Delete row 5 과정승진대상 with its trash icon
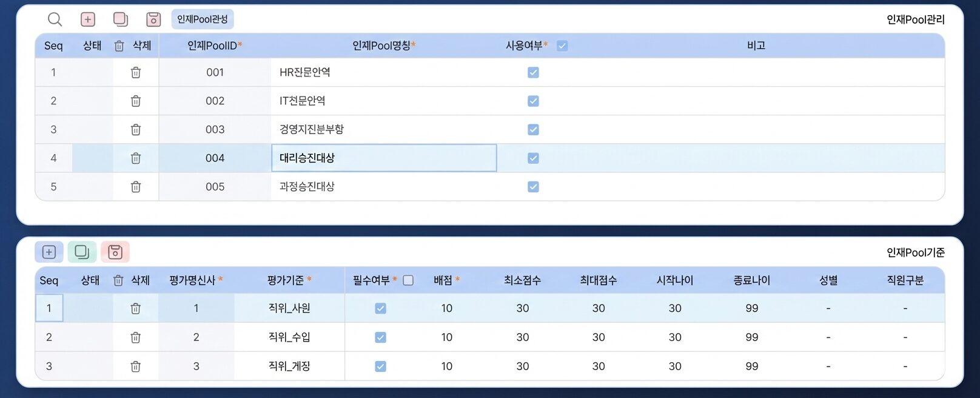Image resolution: width=980 pixels, height=398 pixels. (135, 186)
